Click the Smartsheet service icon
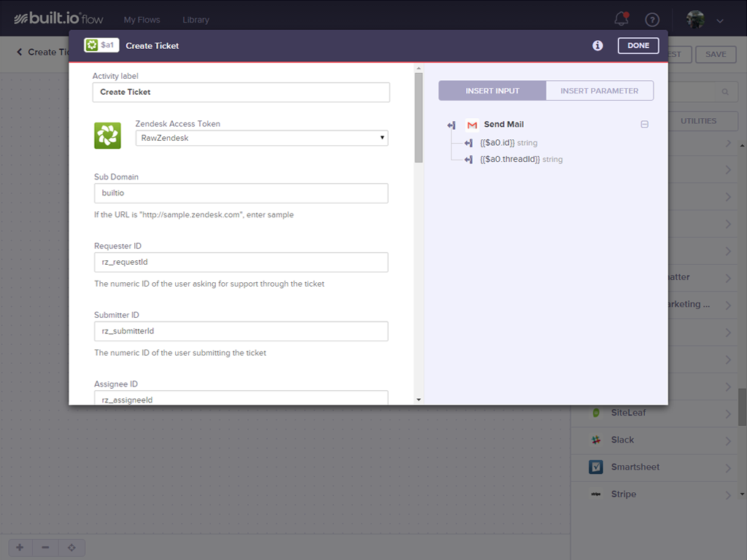 tap(596, 467)
